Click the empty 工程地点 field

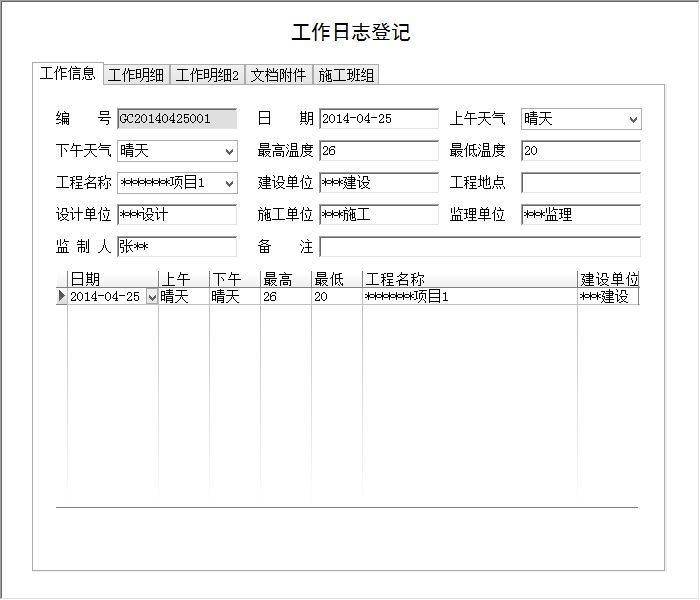pos(580,183)
